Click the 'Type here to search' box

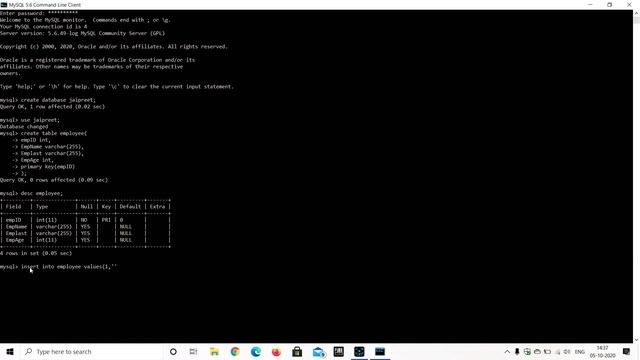pyautogui.click(x=91, y=351)
